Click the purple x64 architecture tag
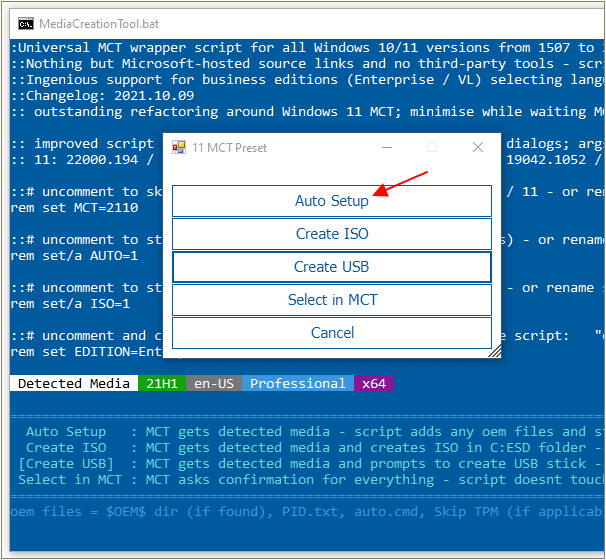The width and height of the screenshot is (606, 560). tap(374, 383)
